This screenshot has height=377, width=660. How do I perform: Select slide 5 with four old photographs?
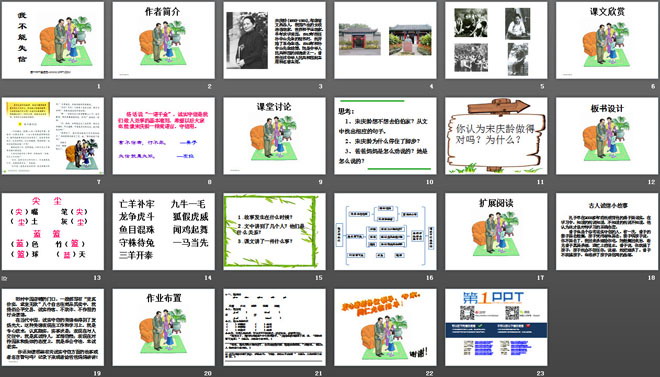coord(496,40)
